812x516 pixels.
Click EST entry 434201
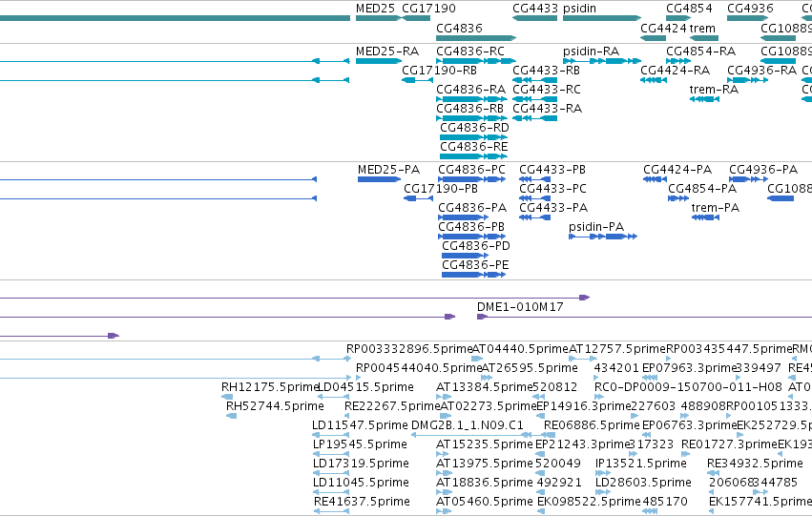[616, 368]
